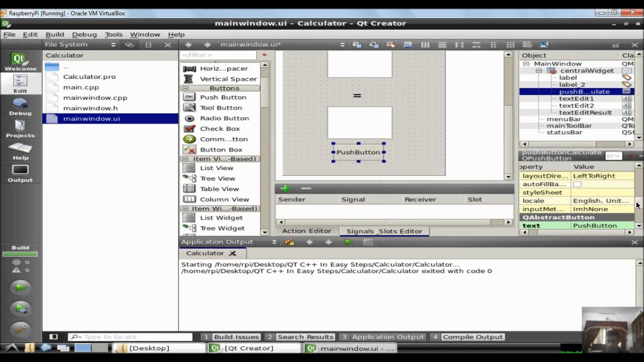Switch to [Qt Creator] taskbar window
The height and width of the screenshot is (362, 644).
[254, 348]
